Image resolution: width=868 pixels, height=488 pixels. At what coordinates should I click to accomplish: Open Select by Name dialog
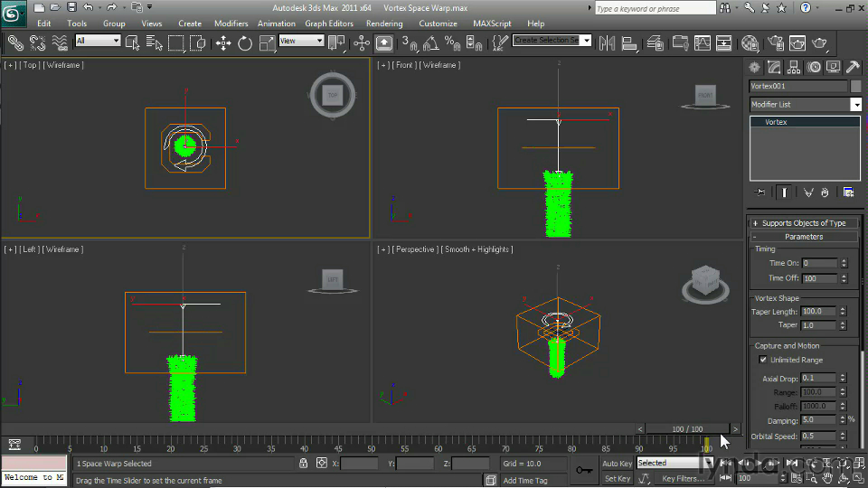(154, 42)
